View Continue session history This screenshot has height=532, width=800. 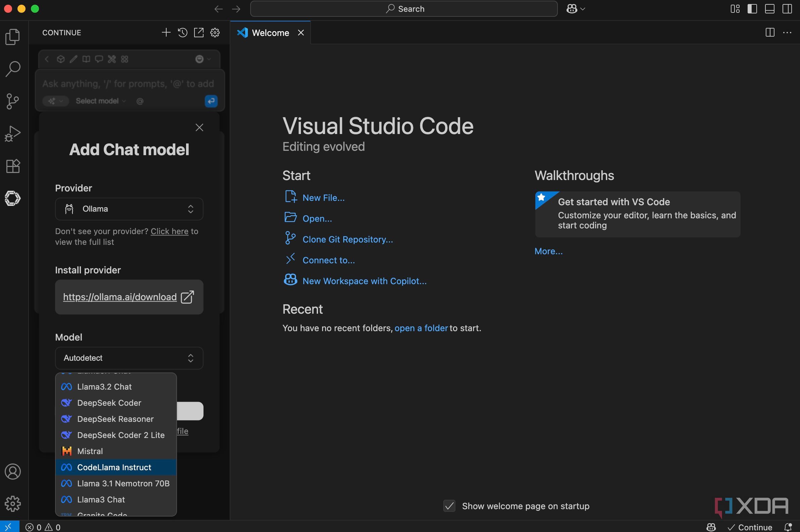pyautogui.click(x=182, y=33)
